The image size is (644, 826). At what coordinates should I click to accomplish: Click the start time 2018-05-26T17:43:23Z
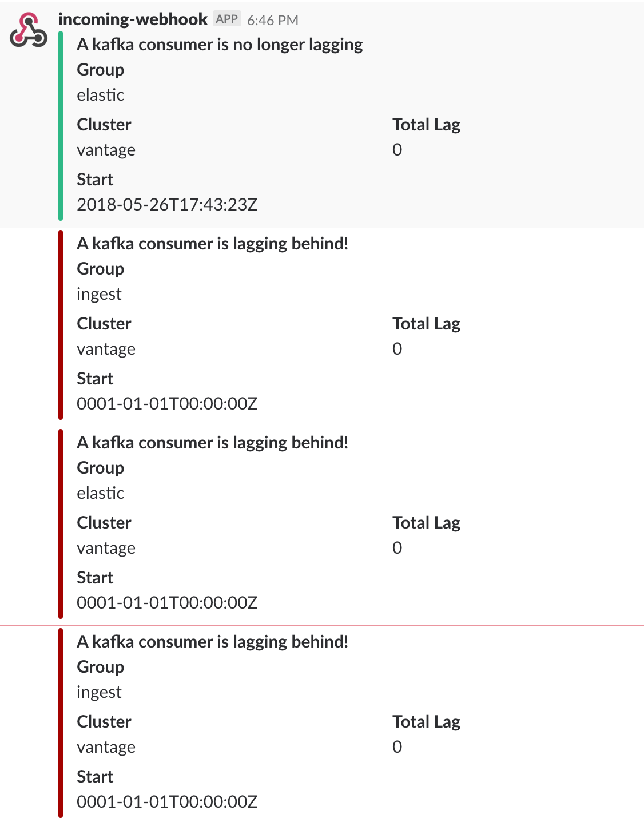coord(167,204)
